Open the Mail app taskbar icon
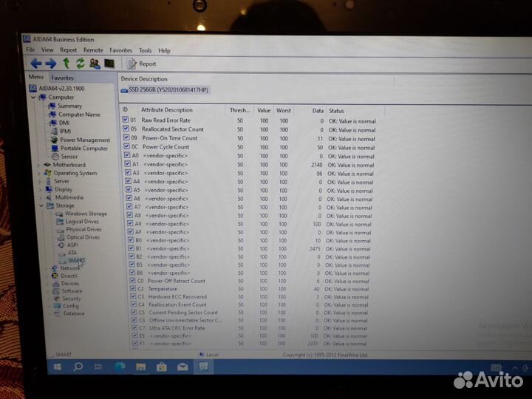This screenshot has height=399, width=532. click(183, 366)
